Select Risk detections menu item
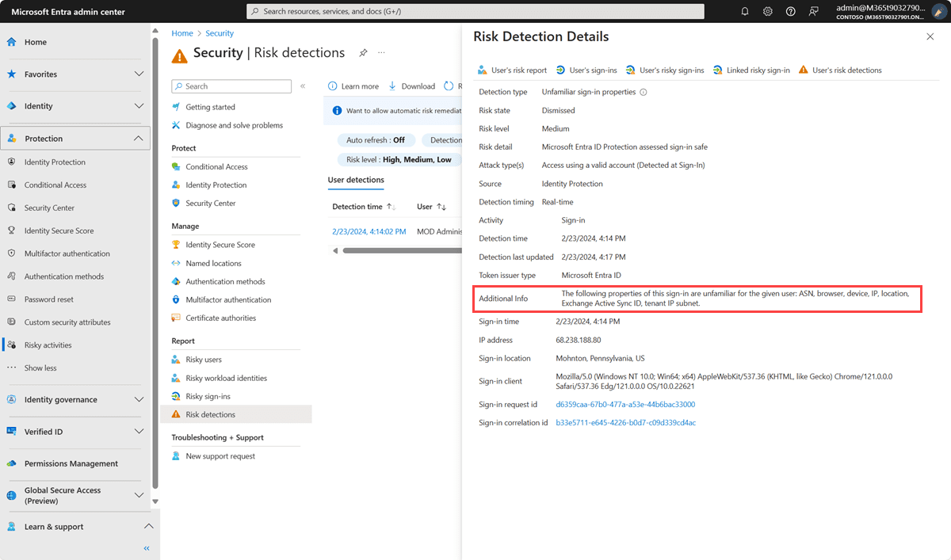Image resolution: width=951 pixels, height=560 pixels. pyautogui.click(x=236, y=414)
